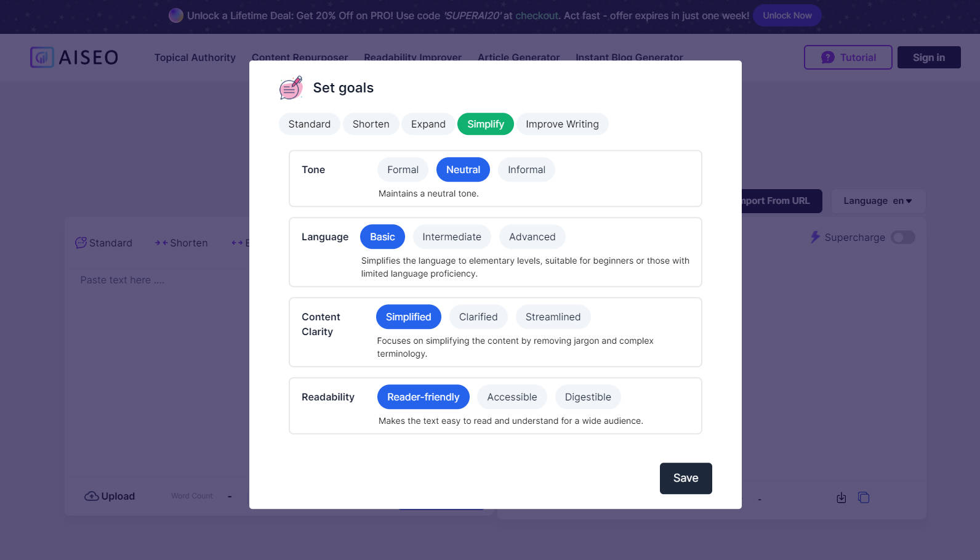Open Topical Authority in the nav menu
The height and width of the screenshot is (560, 980).
195,57
